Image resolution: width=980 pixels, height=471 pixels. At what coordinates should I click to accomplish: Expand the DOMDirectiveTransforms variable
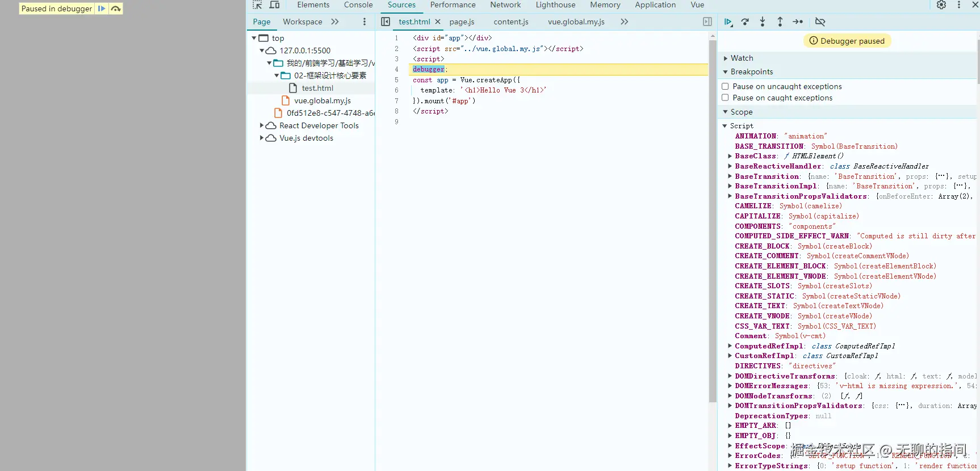(730, 376)
